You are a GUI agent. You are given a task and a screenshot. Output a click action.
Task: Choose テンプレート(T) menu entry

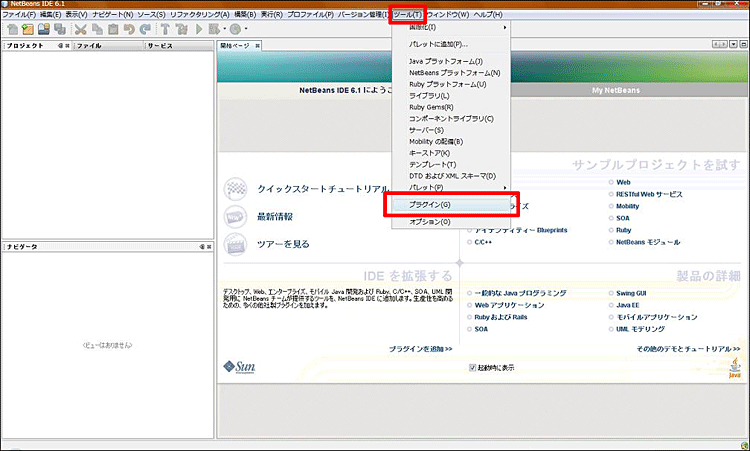451,165
